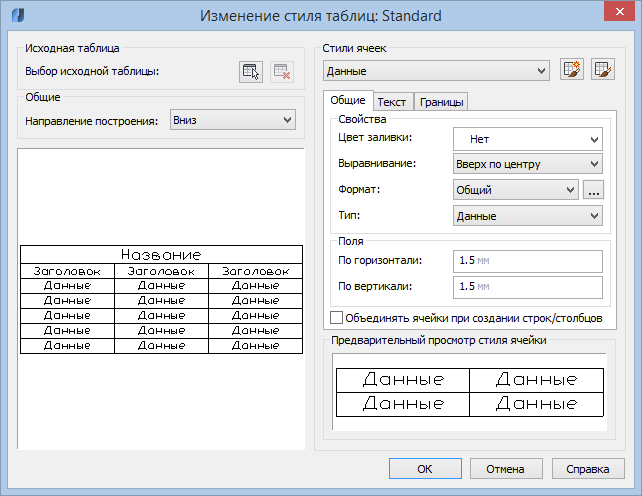This screenshot has height=496, width=642.
Task: Enable merge cells on row/column creation
Action: pos(336,318)
